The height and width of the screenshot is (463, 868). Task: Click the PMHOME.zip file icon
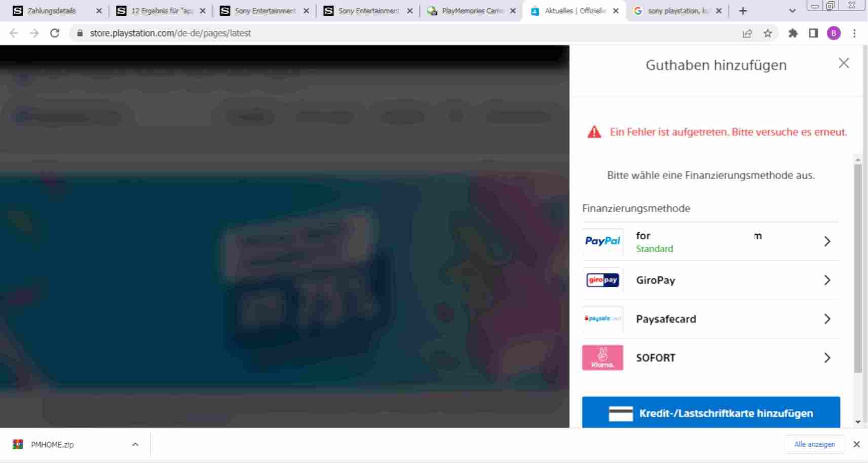pos(18,445)
